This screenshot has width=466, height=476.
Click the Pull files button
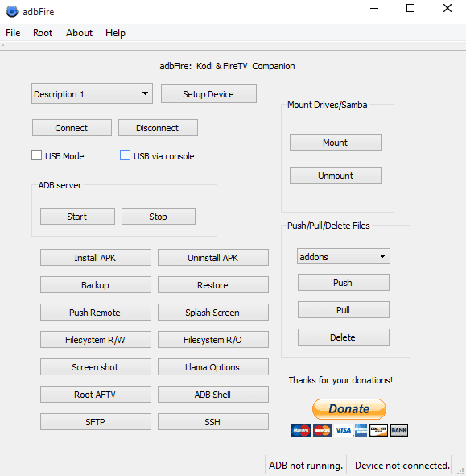pos(344,309)
